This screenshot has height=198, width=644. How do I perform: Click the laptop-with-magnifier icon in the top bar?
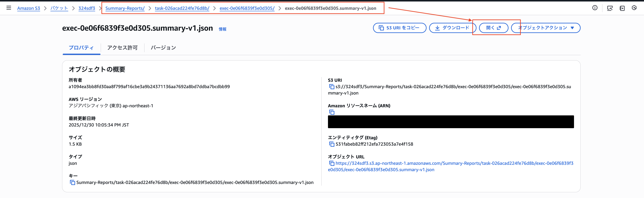point(610,8)
